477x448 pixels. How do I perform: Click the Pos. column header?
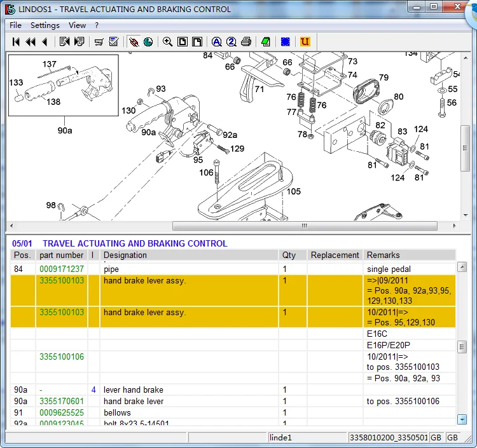pyautogui.click(x=22, y=255)
